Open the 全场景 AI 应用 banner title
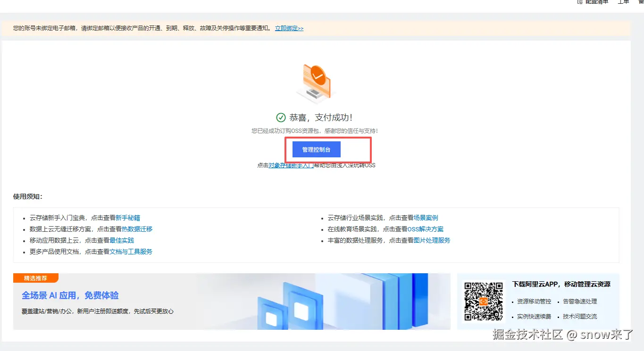This screenshot has height=351, width=644. click(70, 295)
